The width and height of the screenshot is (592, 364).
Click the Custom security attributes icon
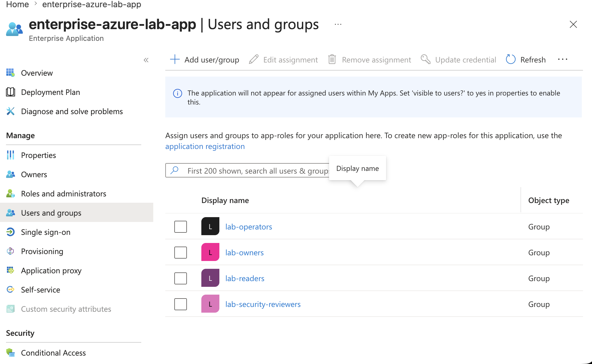[x=11, y=309]
